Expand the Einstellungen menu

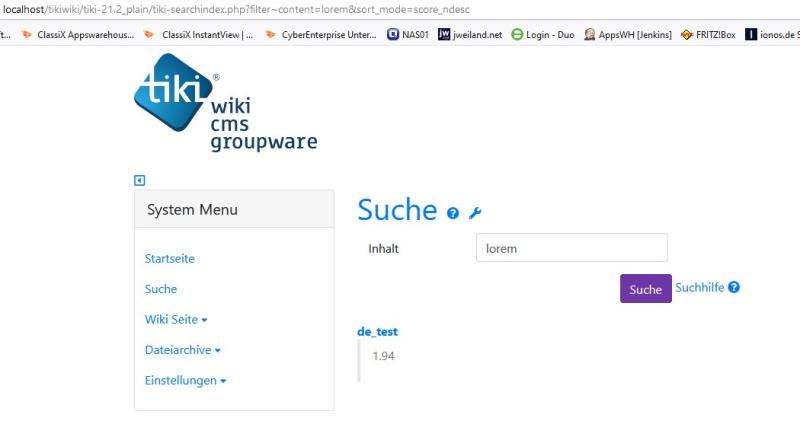pos(186,381)
